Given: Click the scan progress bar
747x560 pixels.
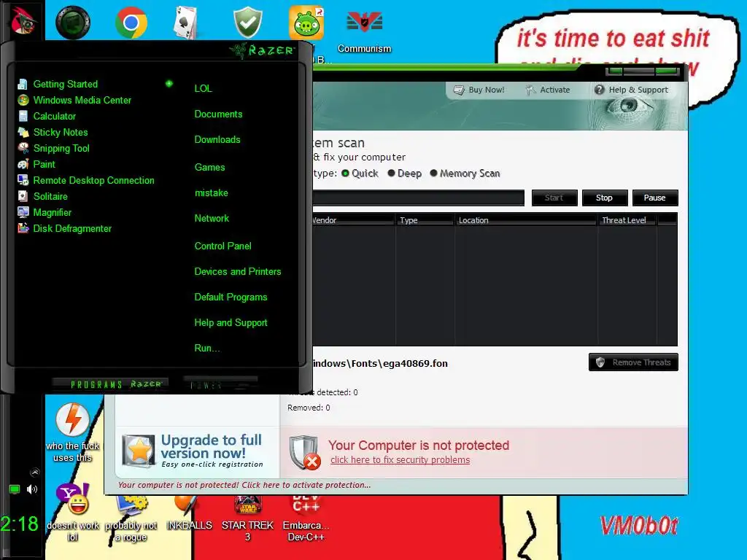Looking at the screenshot, I should click(418, 198).
